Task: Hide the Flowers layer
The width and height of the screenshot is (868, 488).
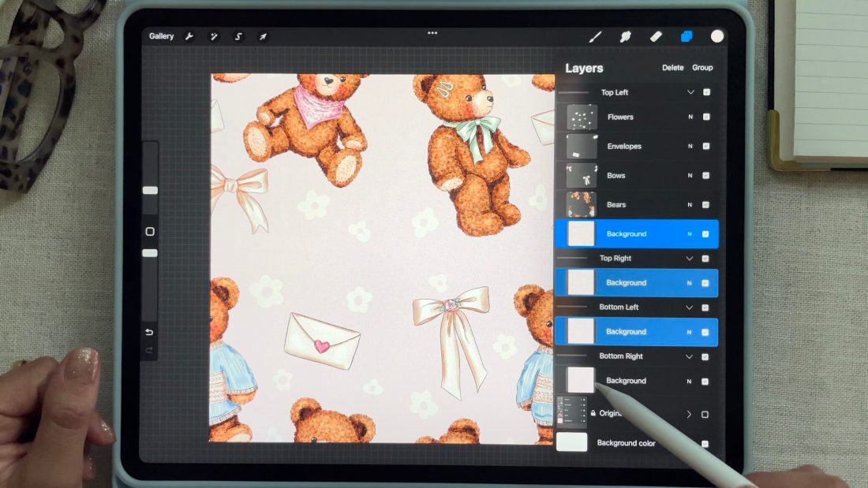Action: pyautogui.click(x=706, y=117)
